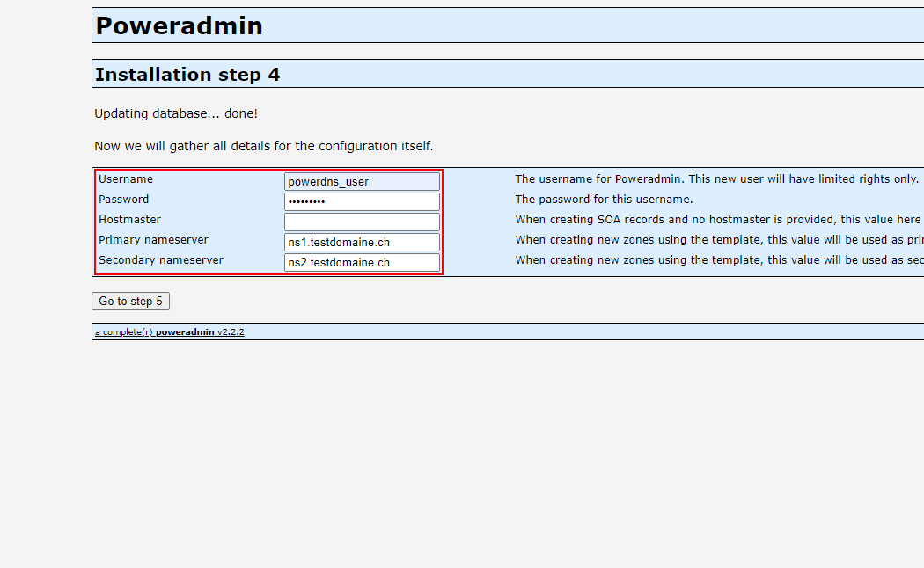
Task: Open the poweradmin v2.2.2 footer link
Action: point(170,332)
